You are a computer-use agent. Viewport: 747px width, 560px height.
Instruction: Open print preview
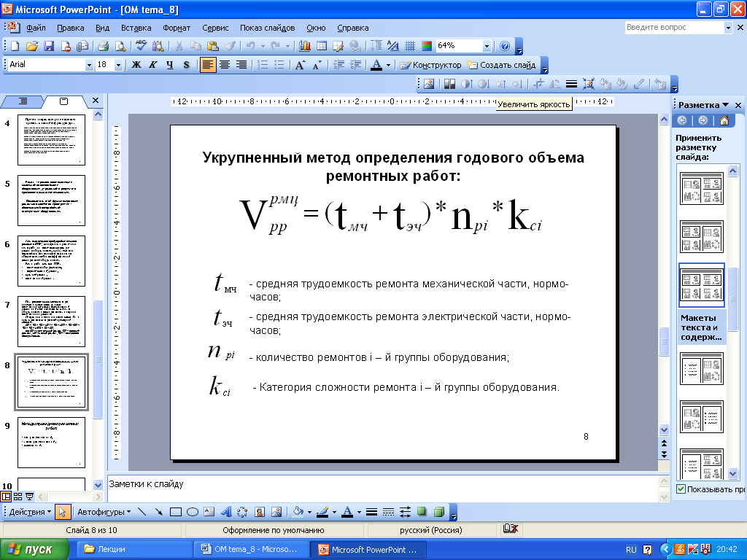pyautogui.click(x=120, y=46)
